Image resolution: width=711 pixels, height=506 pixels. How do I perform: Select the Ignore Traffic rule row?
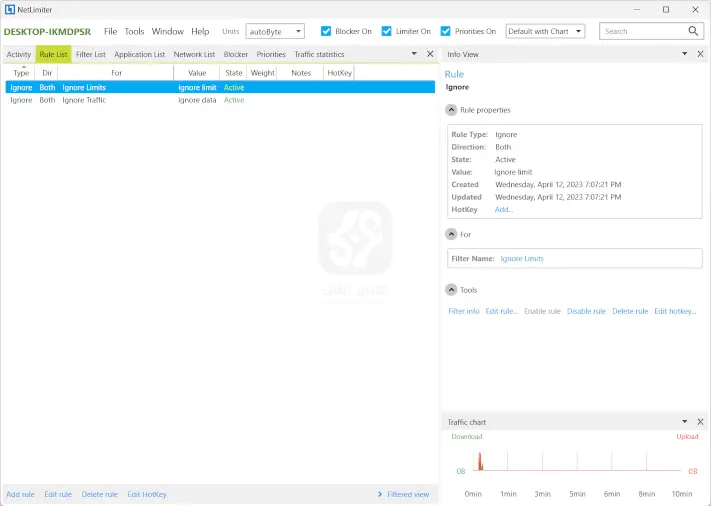[220, 100]
